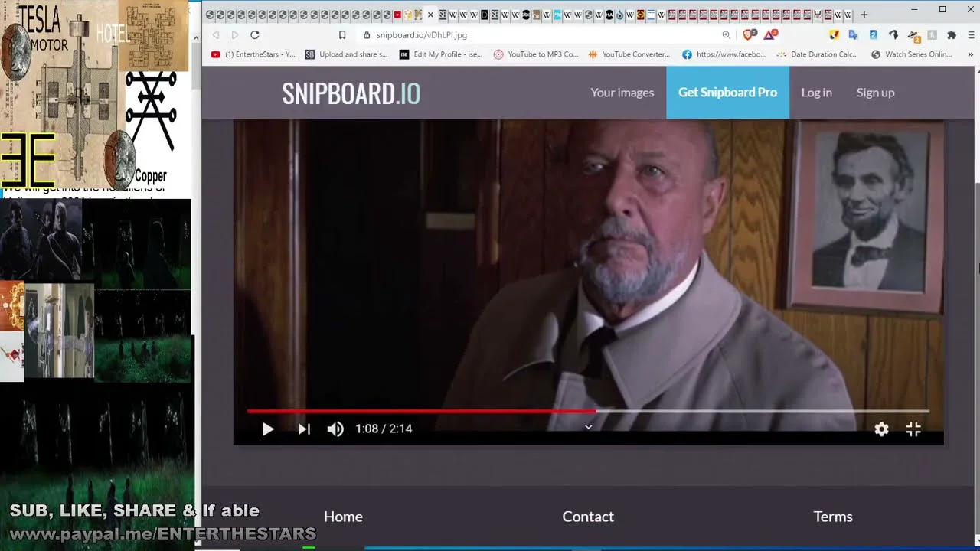This screenshot has width=980, height=551.
Task: Go to Your images in Snipboard navigation
Action: pos(622,93)
